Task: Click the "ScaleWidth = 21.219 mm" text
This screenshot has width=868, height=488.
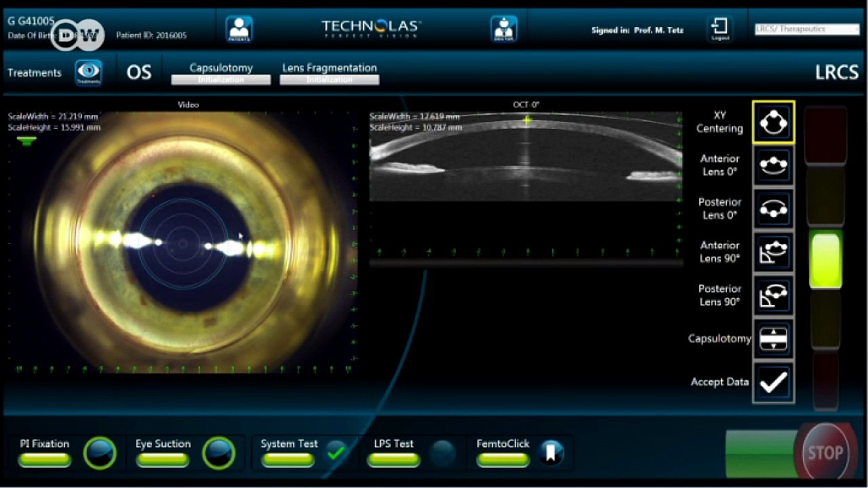Action: [x=54, y=117]
